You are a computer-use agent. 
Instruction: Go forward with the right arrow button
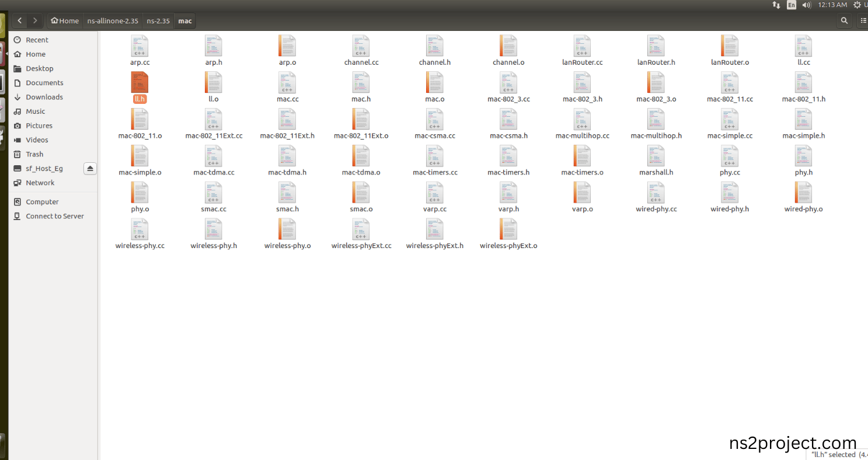[35, 20]
